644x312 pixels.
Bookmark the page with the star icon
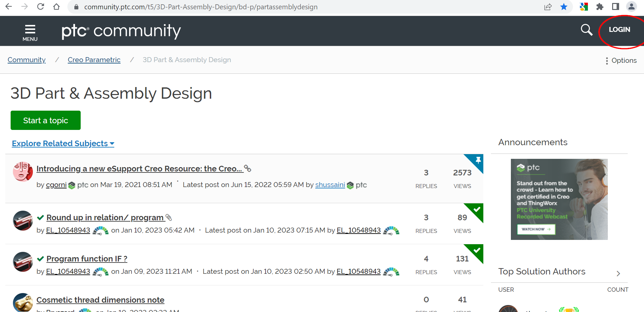564,7
